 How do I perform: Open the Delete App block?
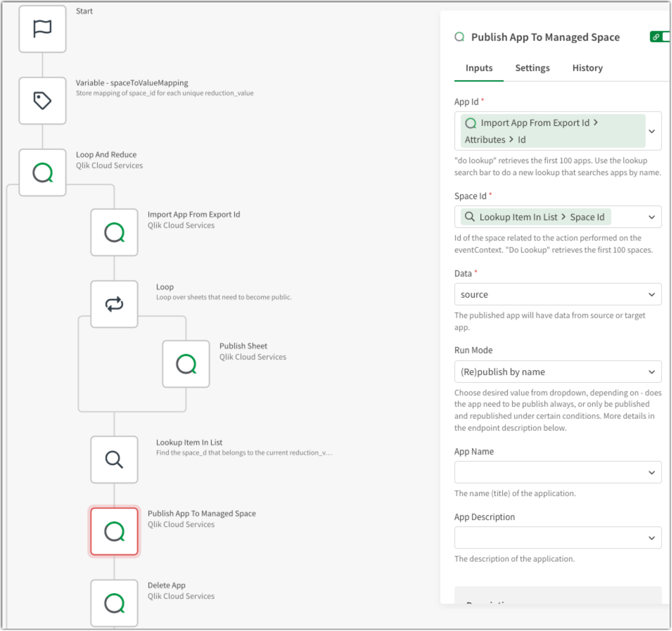[x=114, y=603]
